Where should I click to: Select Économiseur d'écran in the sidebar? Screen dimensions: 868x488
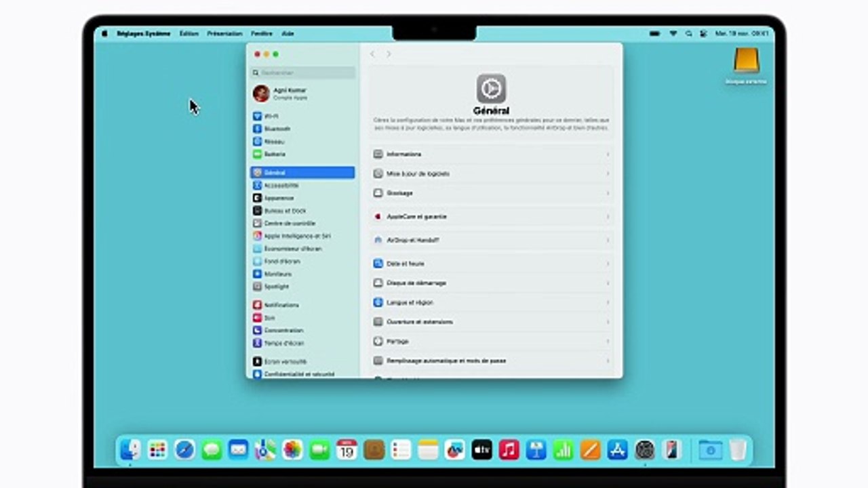coord(302,249)
